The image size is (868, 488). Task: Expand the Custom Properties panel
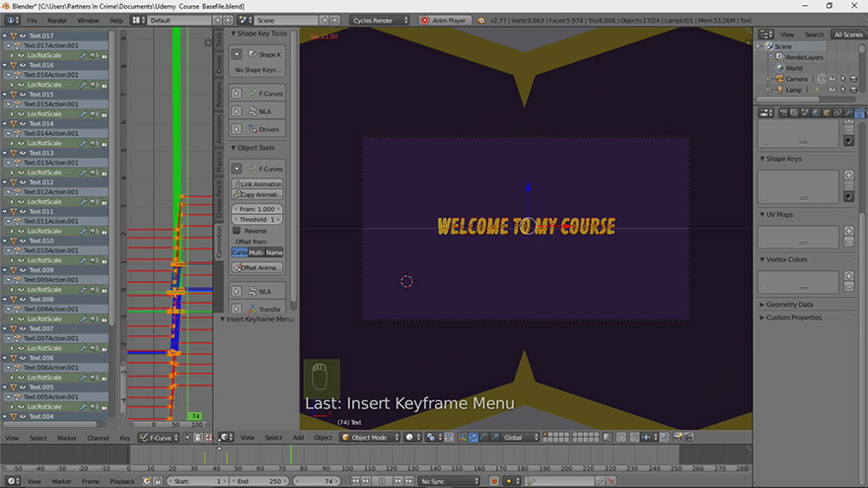click(762, 317)
